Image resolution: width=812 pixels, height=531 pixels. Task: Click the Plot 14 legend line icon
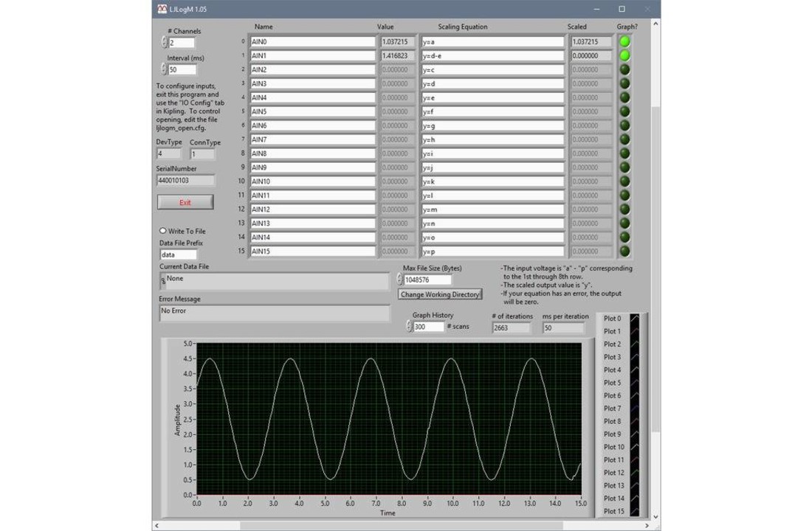pyautogui.click(x=635, y=499)
